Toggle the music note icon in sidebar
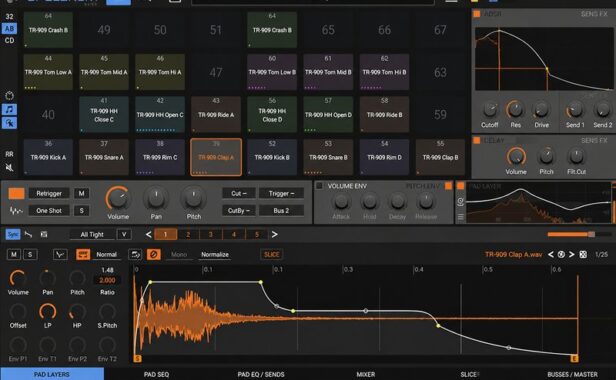 tap(9, 109)
